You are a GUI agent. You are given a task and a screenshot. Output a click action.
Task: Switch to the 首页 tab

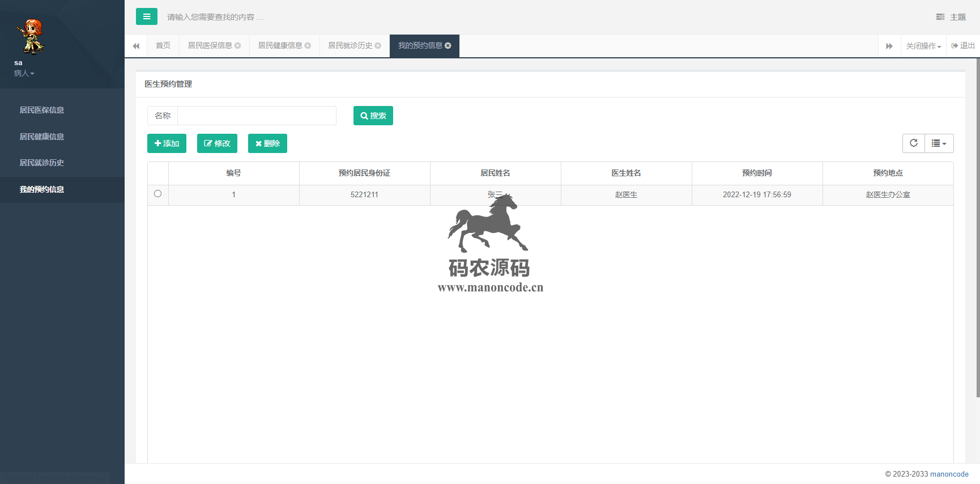pyautogui.click(x=163, y=45)
